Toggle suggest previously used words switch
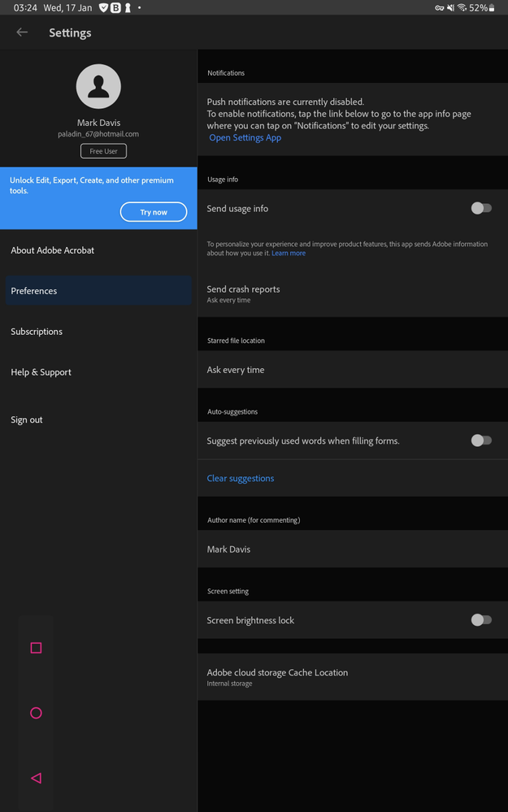The width and height of the screenshot is (508, 812). tap(481, 441)
